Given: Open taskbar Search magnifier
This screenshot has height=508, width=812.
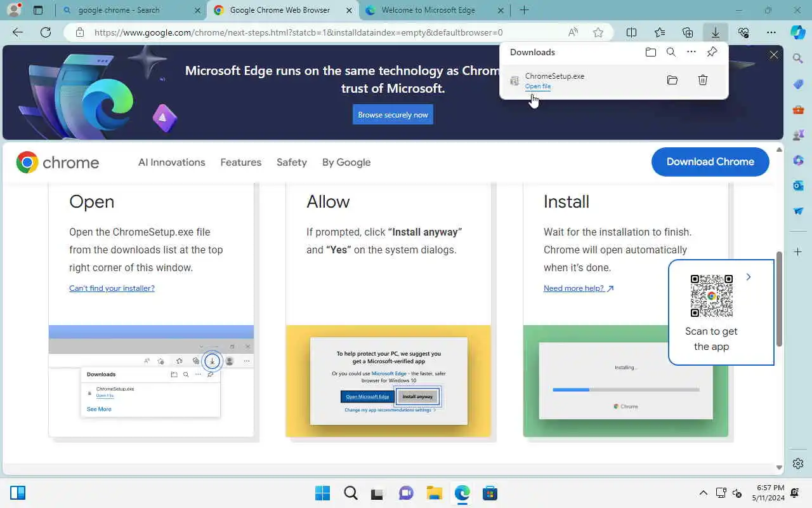Looking at the screenshot, I should pyautogui.click(x=350, y=493).
